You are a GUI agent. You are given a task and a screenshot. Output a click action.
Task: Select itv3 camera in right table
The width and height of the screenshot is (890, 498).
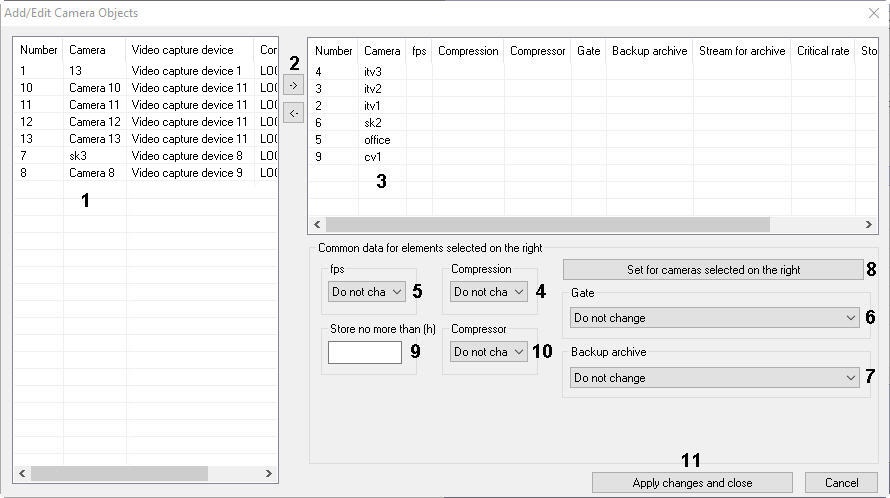(372, 72)
